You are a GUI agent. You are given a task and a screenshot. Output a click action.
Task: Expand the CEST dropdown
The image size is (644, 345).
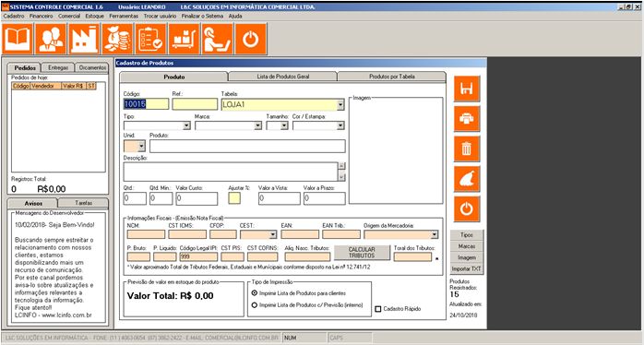click(x=273, y=234)
